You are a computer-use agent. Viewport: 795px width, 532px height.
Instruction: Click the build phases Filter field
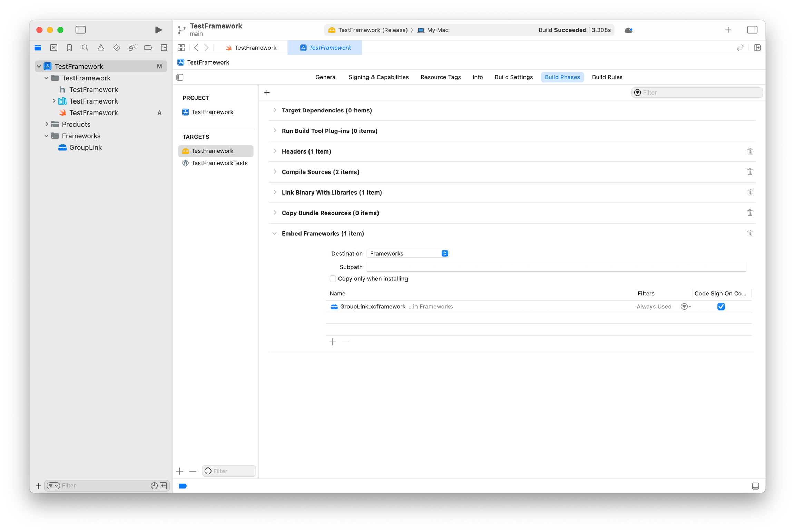click(700, 92)
